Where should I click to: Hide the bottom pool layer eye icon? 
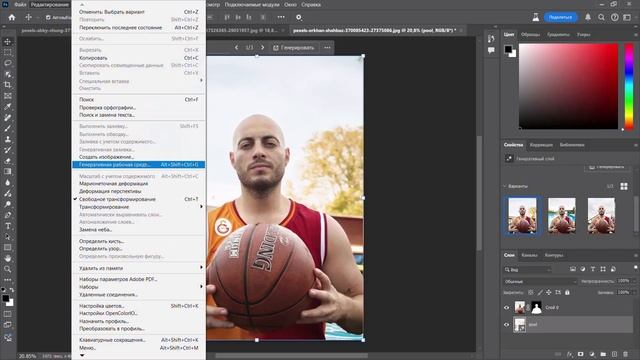point(507,325)
